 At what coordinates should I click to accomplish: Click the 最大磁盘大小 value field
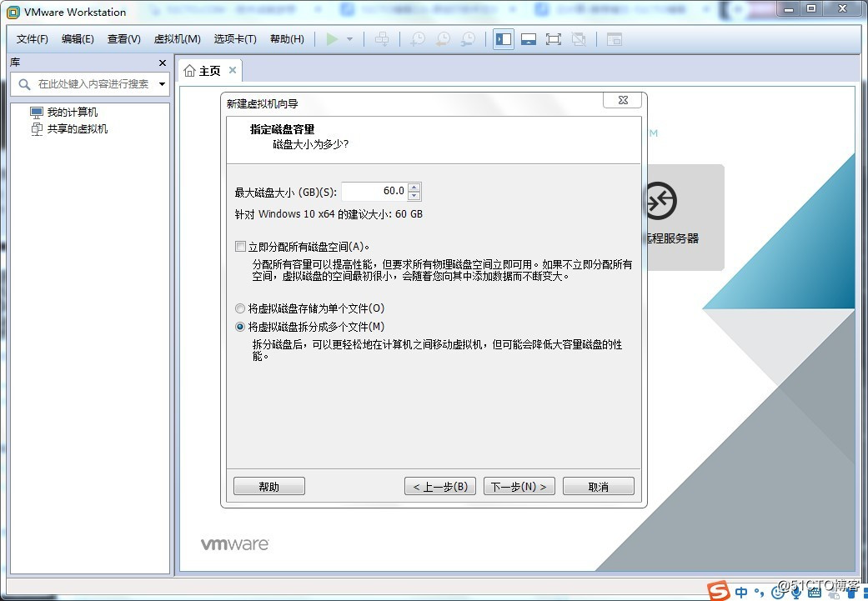click(374, 192)
